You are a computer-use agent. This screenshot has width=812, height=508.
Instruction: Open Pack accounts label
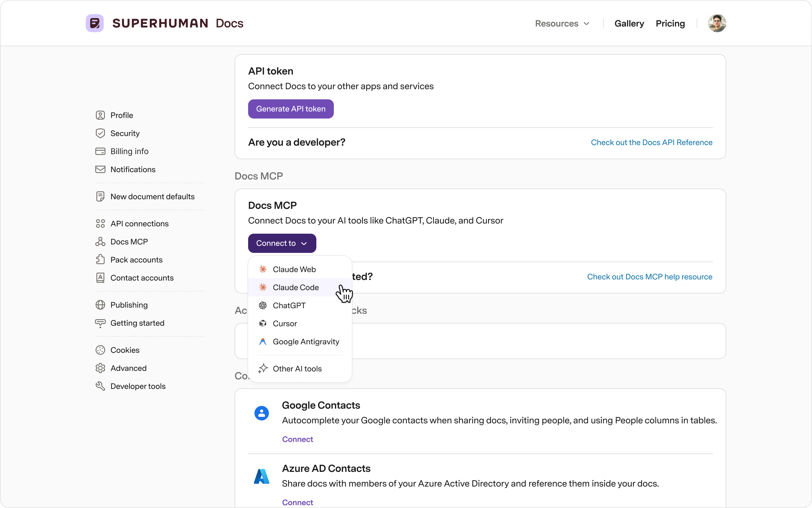click(x=136, y=260)
